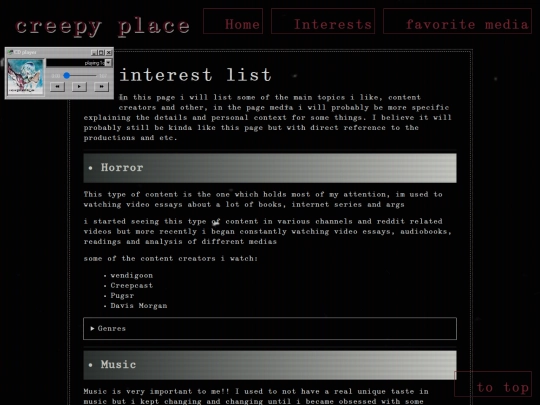
Task: Select the Creepcast list item
Action: (132, 285)
